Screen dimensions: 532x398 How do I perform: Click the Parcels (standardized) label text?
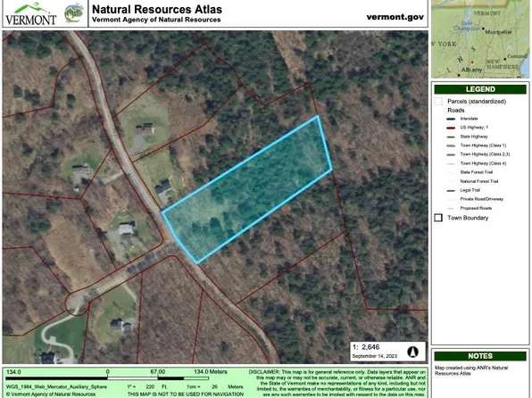point(477,102)
